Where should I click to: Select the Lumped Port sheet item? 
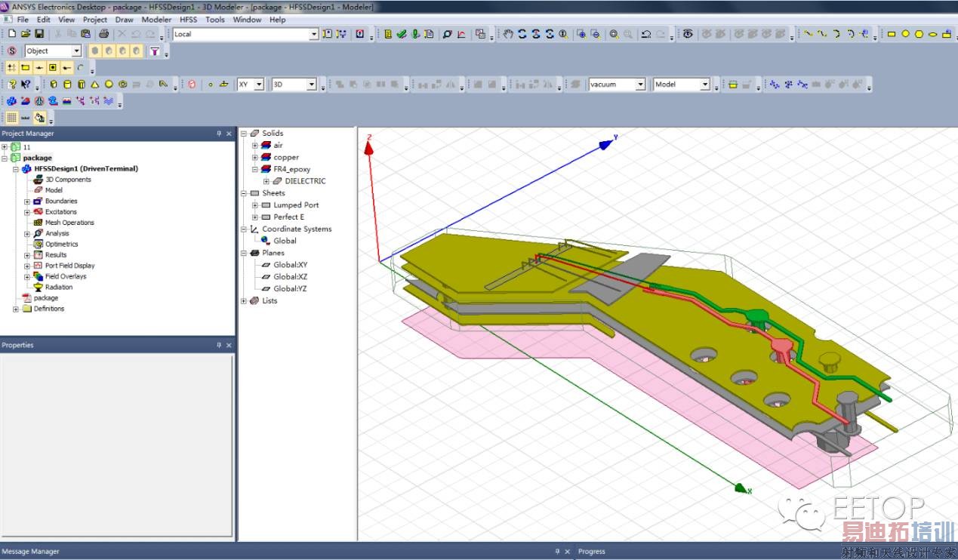point(296,205)
